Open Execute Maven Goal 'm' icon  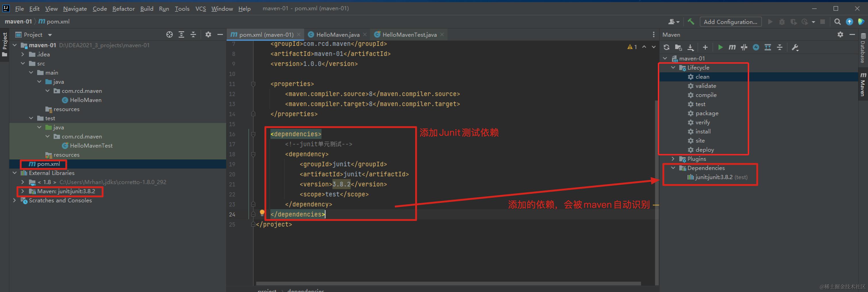pyautogui.click(x=732, y=48)
